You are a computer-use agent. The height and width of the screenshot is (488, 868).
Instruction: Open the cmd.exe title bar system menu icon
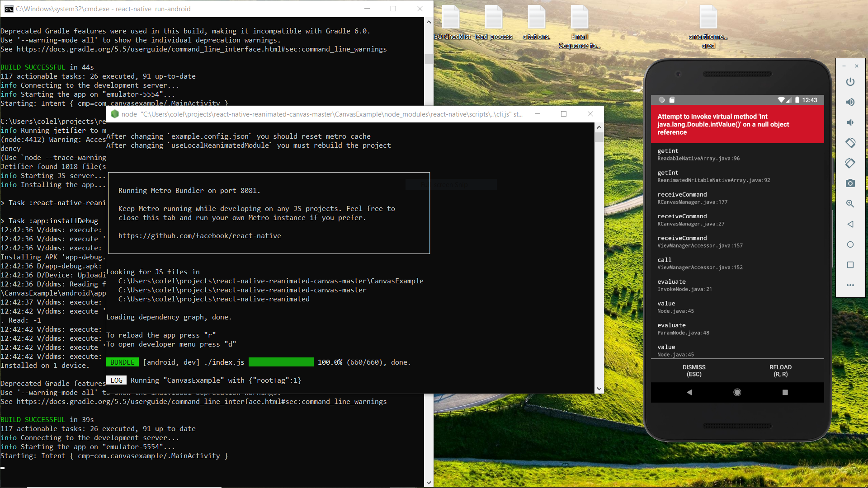coord(9,9)
